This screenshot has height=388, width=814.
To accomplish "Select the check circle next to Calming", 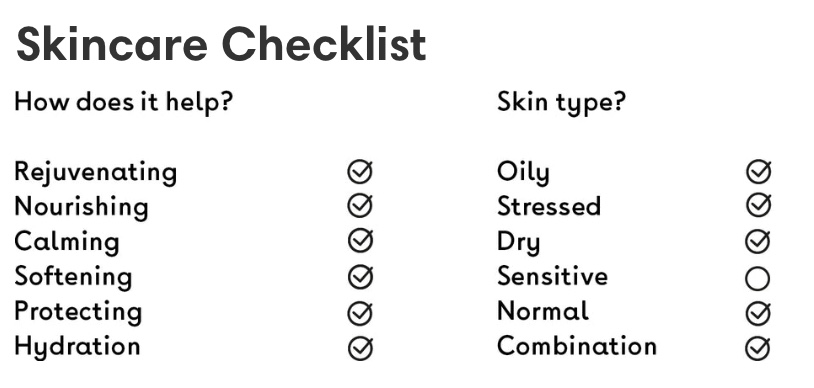I will click(x=360, y=240).
